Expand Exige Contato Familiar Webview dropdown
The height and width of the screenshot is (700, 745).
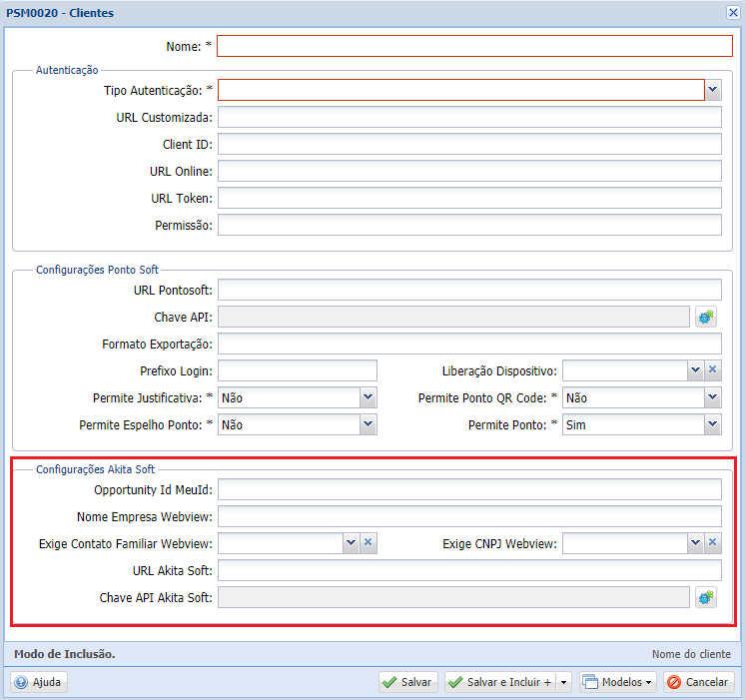pos(352,542)
